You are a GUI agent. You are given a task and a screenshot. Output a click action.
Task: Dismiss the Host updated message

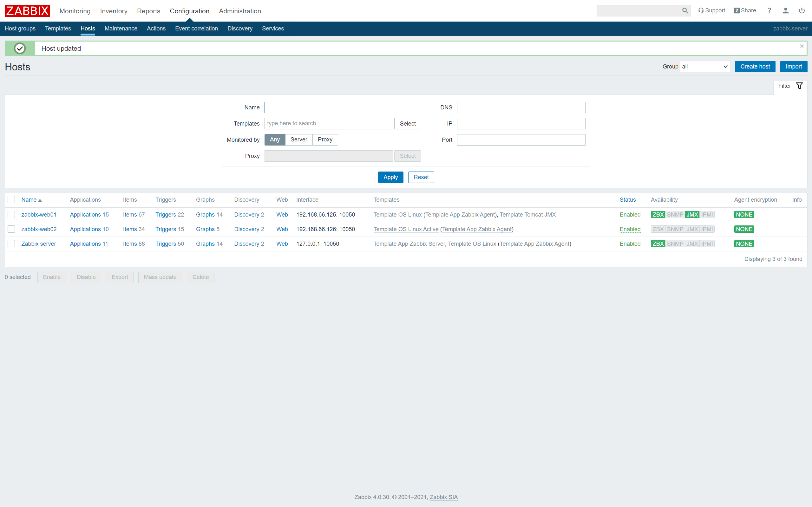tap(802, 46)
